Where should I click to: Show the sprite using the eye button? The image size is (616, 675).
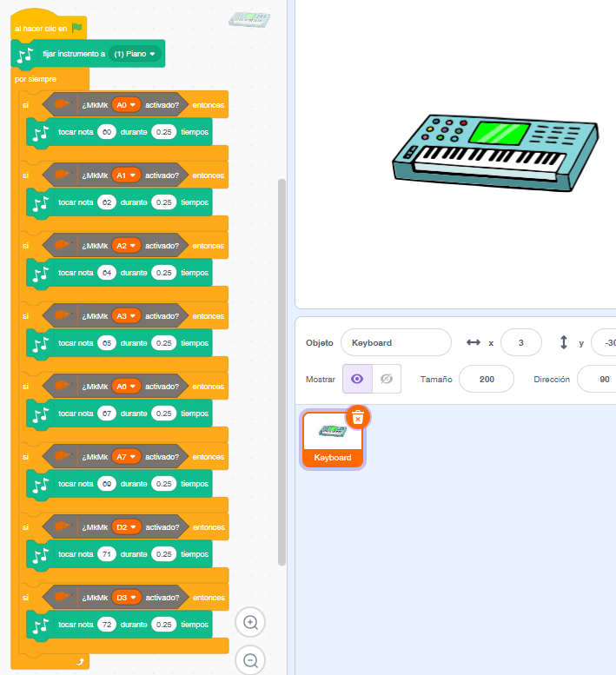[357, 379]
